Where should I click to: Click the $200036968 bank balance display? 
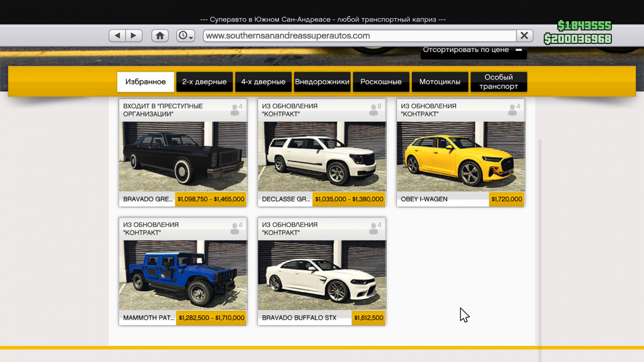click(x=578, y=39)
